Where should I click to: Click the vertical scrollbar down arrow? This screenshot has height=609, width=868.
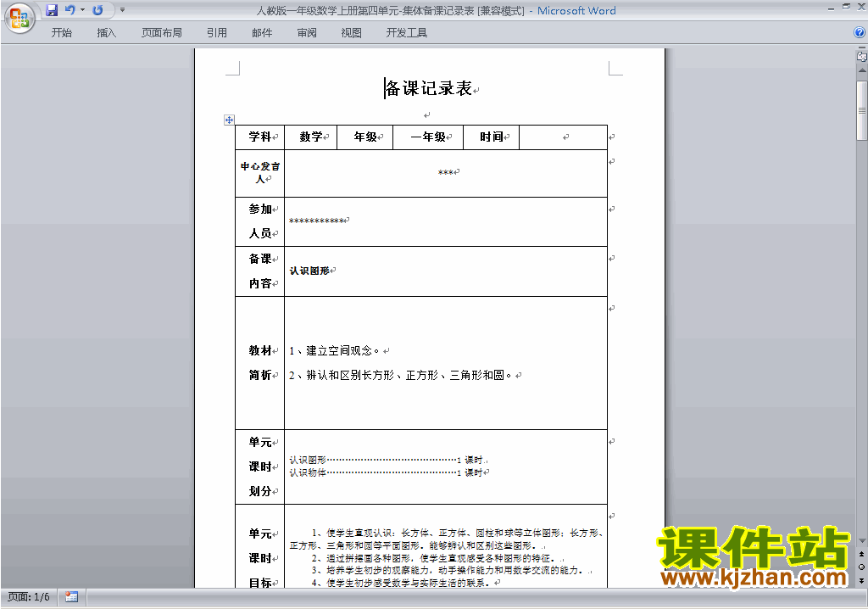[x=862, y=541]
